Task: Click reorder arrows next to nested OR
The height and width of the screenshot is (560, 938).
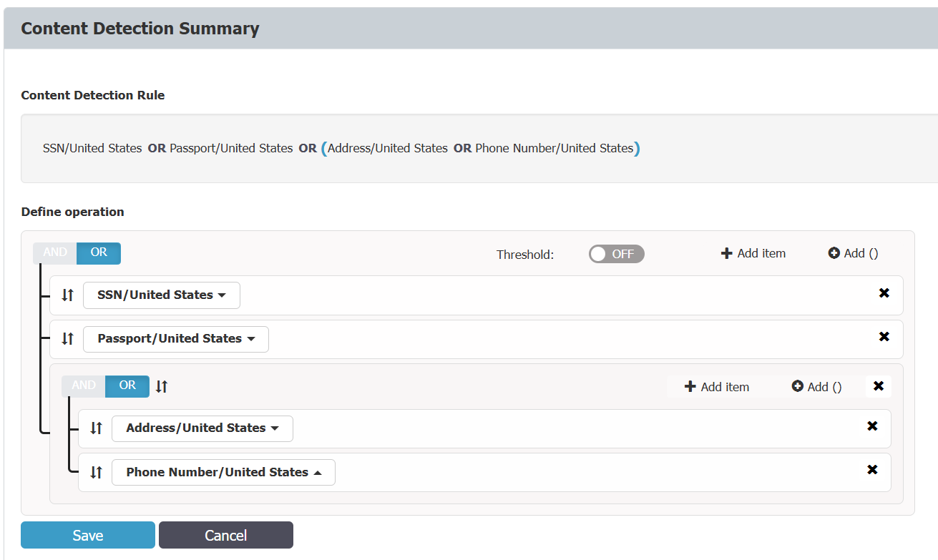Action: click(162, 386)
